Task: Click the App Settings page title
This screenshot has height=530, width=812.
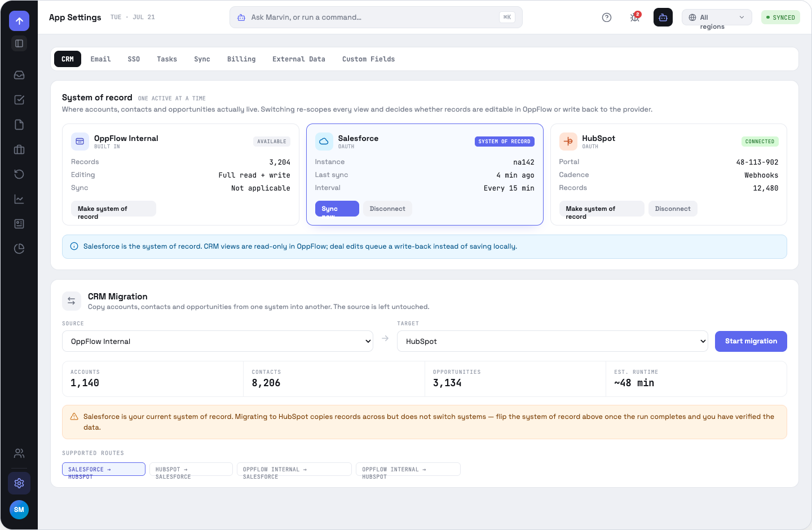Action: coord(75,17)
